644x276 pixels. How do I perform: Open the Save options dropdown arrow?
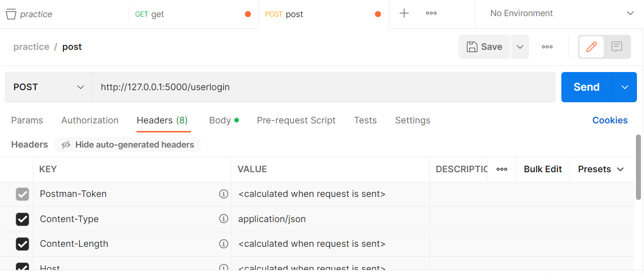point(520,47)
